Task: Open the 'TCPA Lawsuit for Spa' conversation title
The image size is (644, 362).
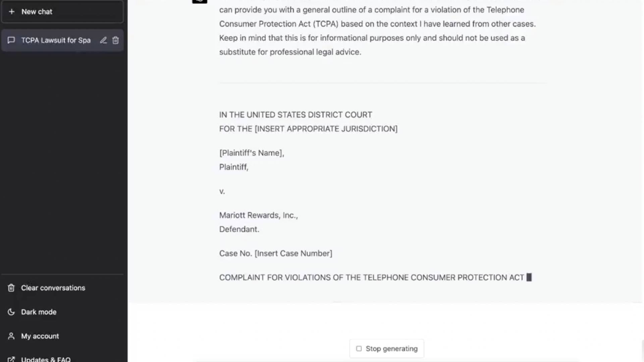Action: coord(56,40)
